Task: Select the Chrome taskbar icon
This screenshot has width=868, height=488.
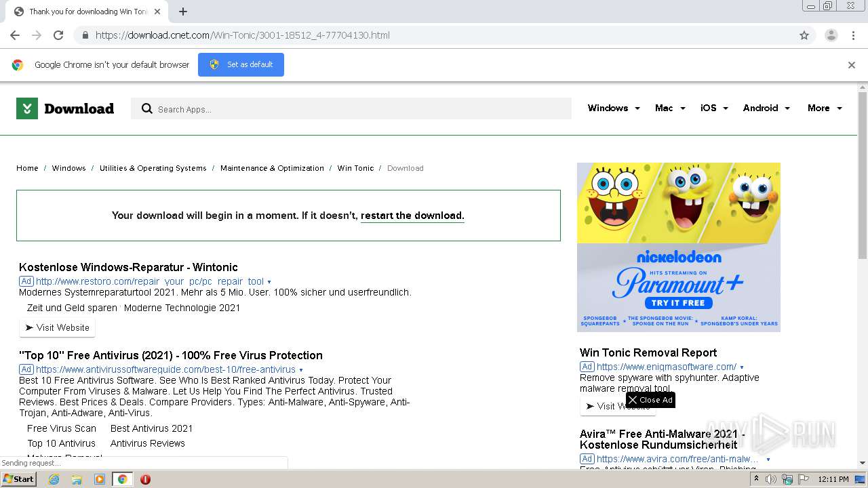Action: [x=122, y=479]
